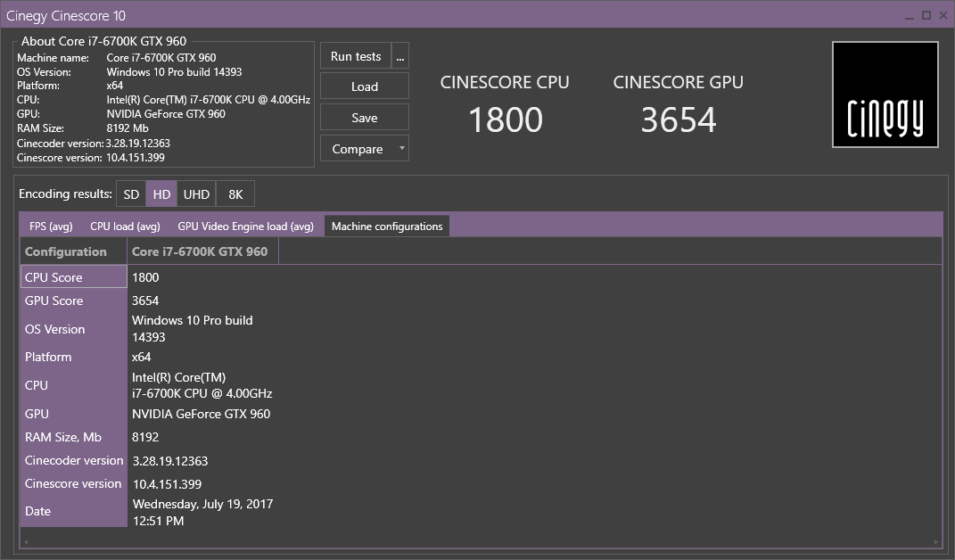Click left arrow of horizontal scrollbar
Viewport: 955px width, 560px height.
pos(26,541)
